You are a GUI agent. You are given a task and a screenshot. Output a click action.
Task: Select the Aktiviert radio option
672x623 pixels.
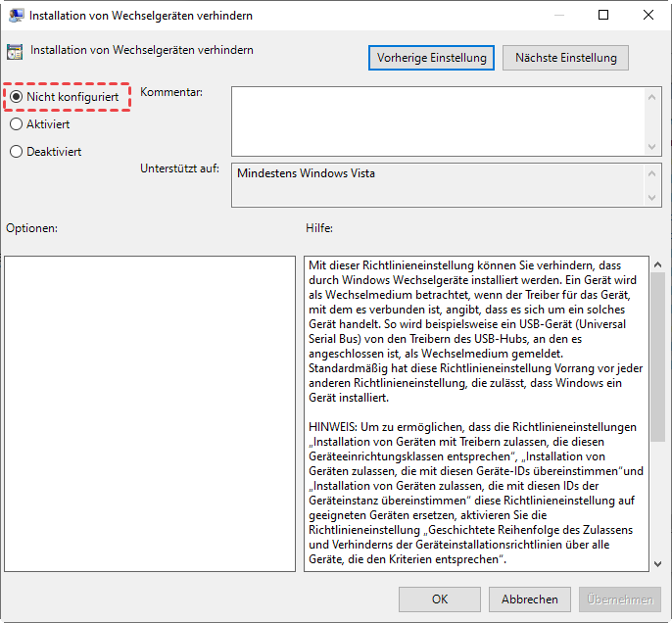pos(17,124)
